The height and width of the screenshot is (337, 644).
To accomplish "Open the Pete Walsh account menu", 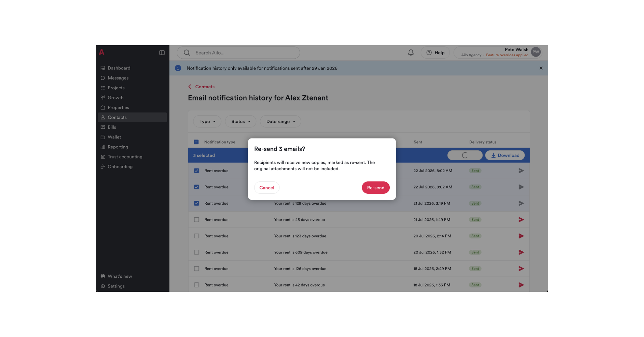I will pyautogui.click(x=498, y=52).
